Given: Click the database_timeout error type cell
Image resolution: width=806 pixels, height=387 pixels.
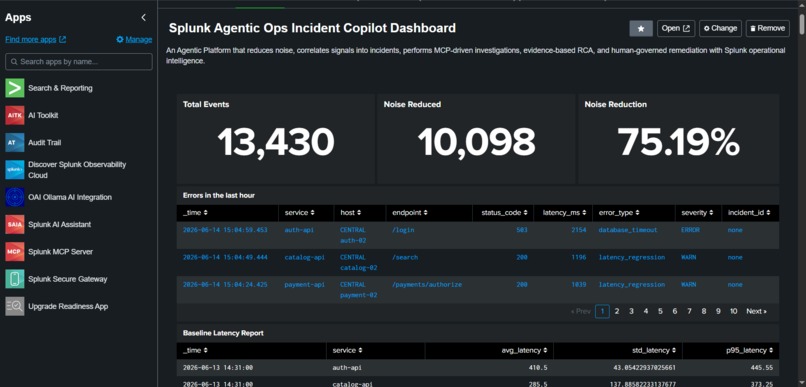Looking at the screenshot, I should pos(628,230).
